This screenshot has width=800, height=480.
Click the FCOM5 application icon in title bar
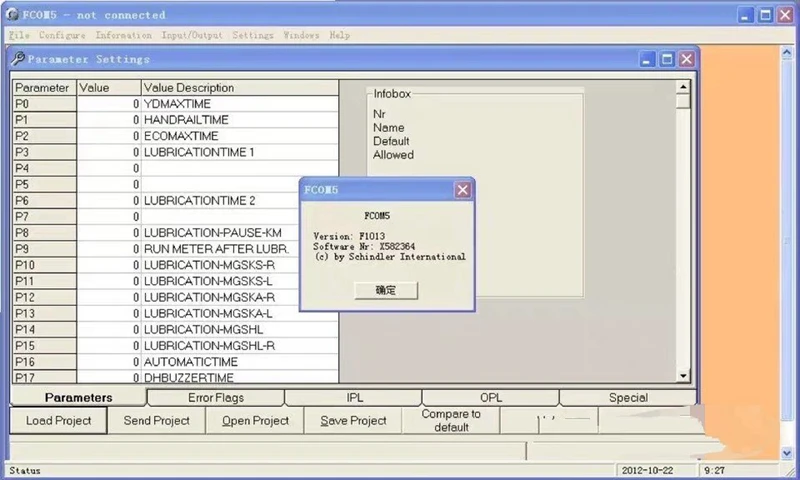(x=12, y=15)
